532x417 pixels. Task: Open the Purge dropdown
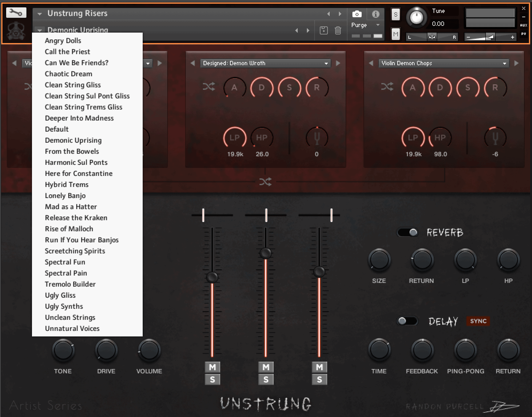(366, 25)
